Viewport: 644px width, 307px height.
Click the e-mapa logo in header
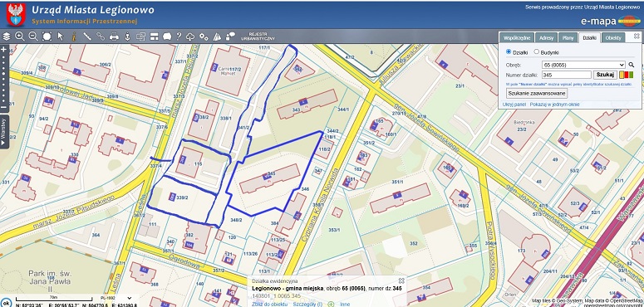(x=610, y=22)
